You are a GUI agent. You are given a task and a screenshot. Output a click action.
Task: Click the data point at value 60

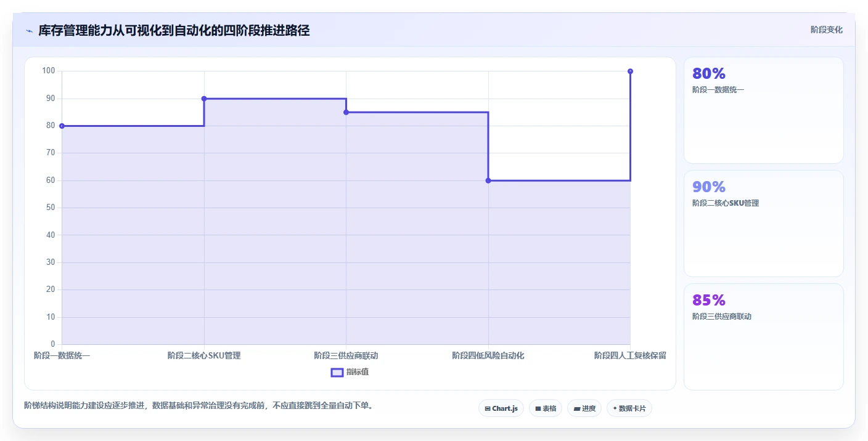(x=488, y=180)
